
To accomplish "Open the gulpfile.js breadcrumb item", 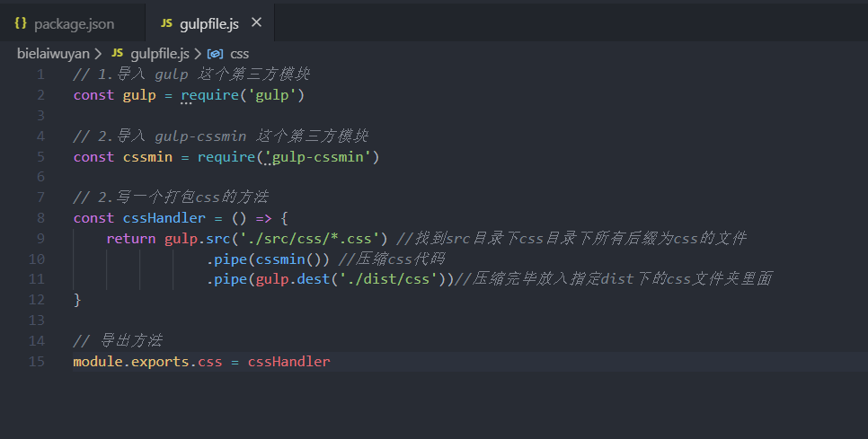I will 159,54.
